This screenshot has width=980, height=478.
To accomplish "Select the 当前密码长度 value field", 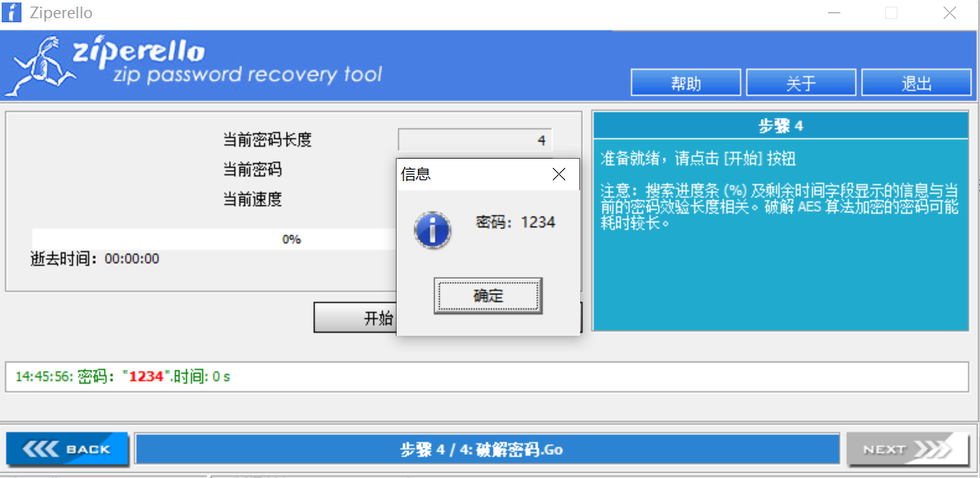I will coord(475,140).
